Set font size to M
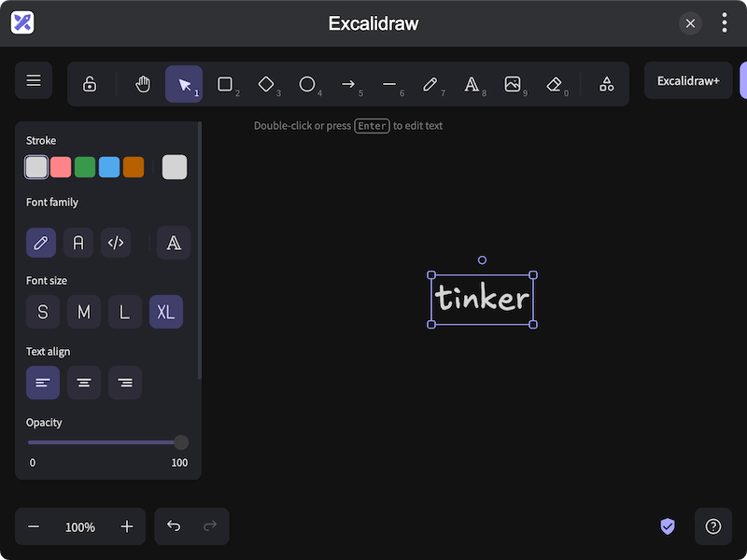This screenshot has height=560, width=747. pos(84,312)
